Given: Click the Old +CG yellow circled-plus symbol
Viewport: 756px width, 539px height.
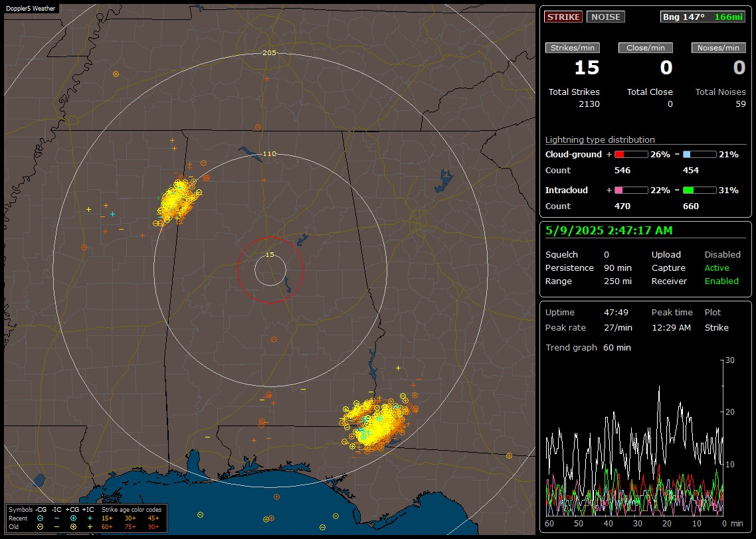Looking at the screenshot, I should [73, 527].
